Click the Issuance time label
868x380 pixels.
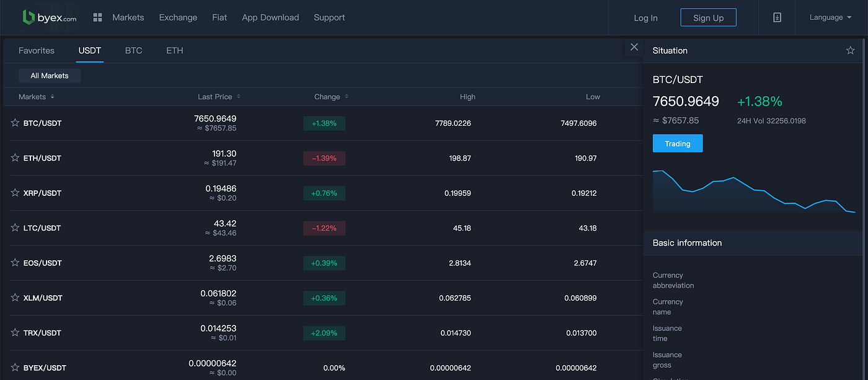[x=667, y=334]
